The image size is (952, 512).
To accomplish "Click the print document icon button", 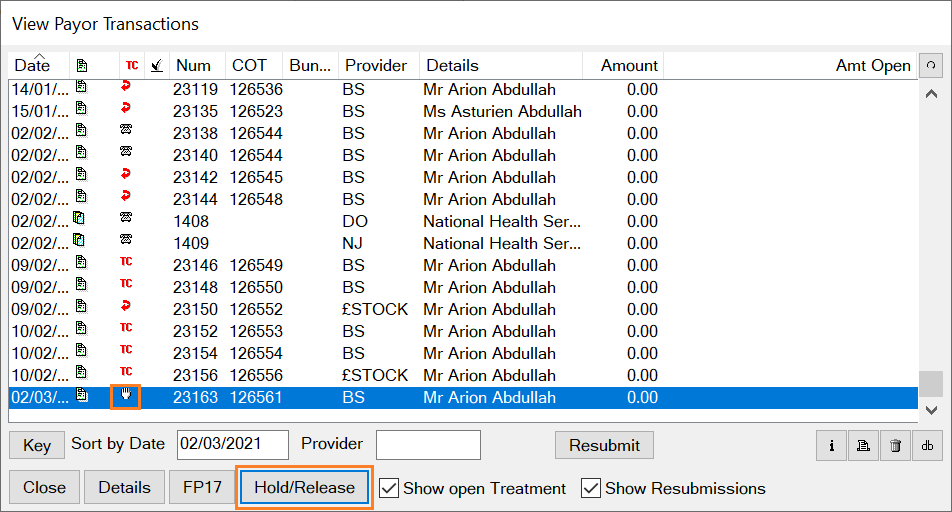I will click(863, 445).
